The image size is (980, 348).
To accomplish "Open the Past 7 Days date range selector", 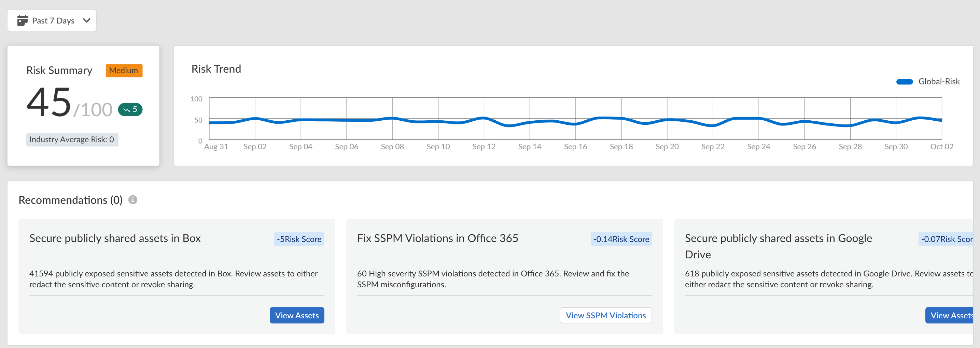I will [x=52, y=20].
